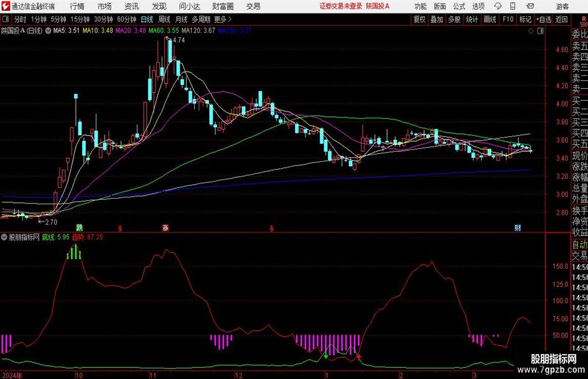Click the diamond icon at chart top right
The width and height of the screenshot is (588, 379).
[x=531, y=31]
